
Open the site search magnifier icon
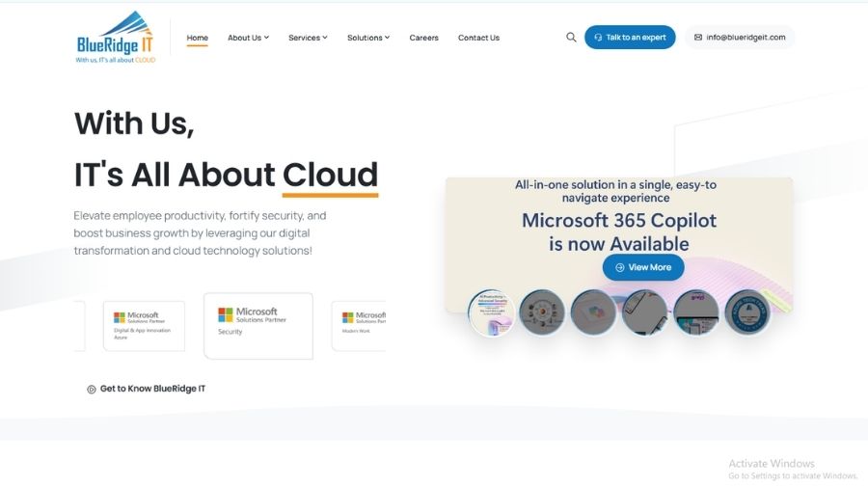(x=571, y=37)
